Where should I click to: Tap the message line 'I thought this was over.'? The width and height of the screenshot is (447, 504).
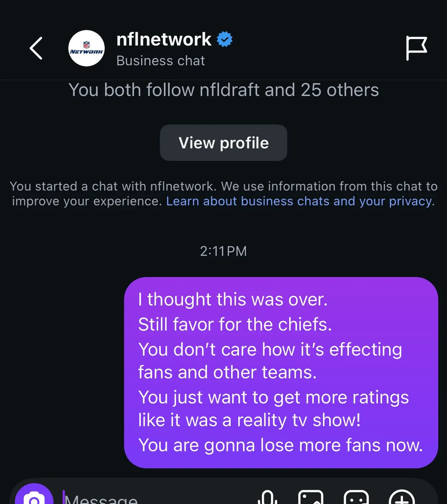tap(233, 299)
